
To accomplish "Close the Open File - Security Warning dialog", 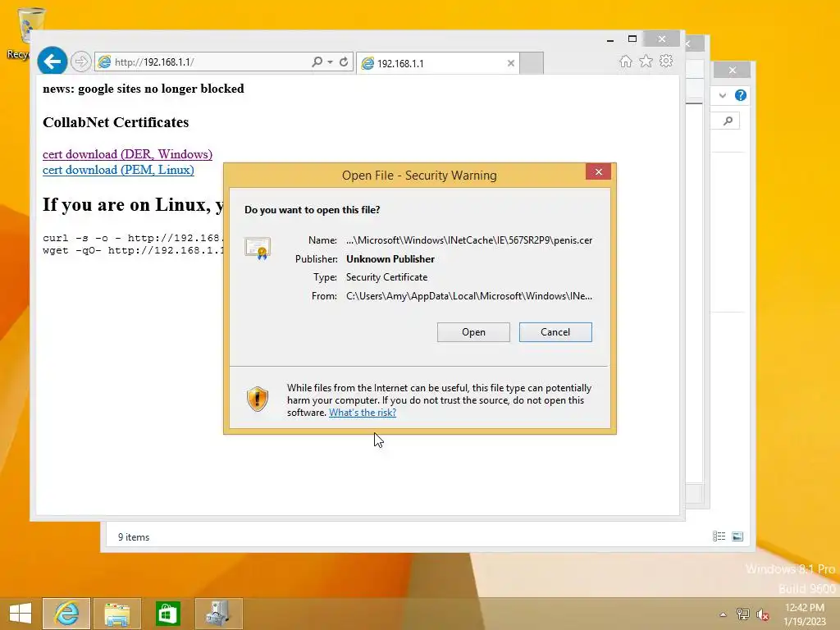I will click(x=598, y=171).
